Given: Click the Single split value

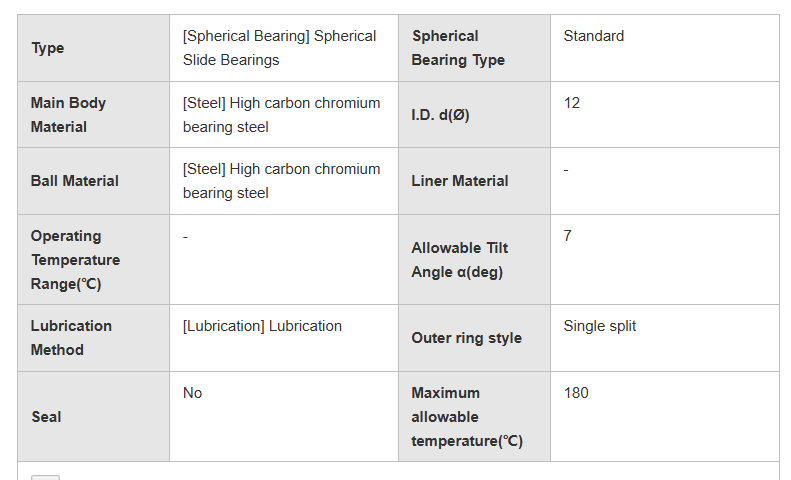Looking at the screenshot, I should [599, 326].
